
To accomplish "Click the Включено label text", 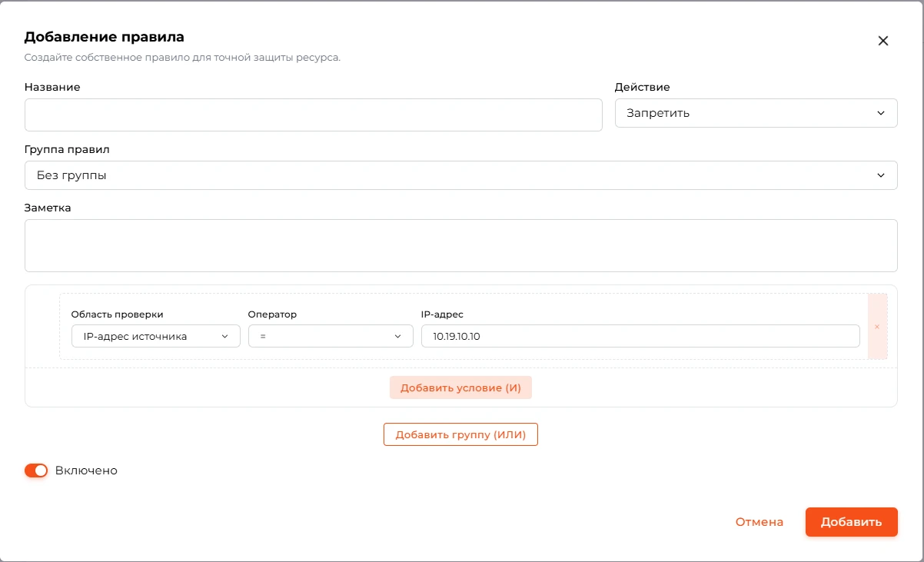I will [x=86, y=471].
